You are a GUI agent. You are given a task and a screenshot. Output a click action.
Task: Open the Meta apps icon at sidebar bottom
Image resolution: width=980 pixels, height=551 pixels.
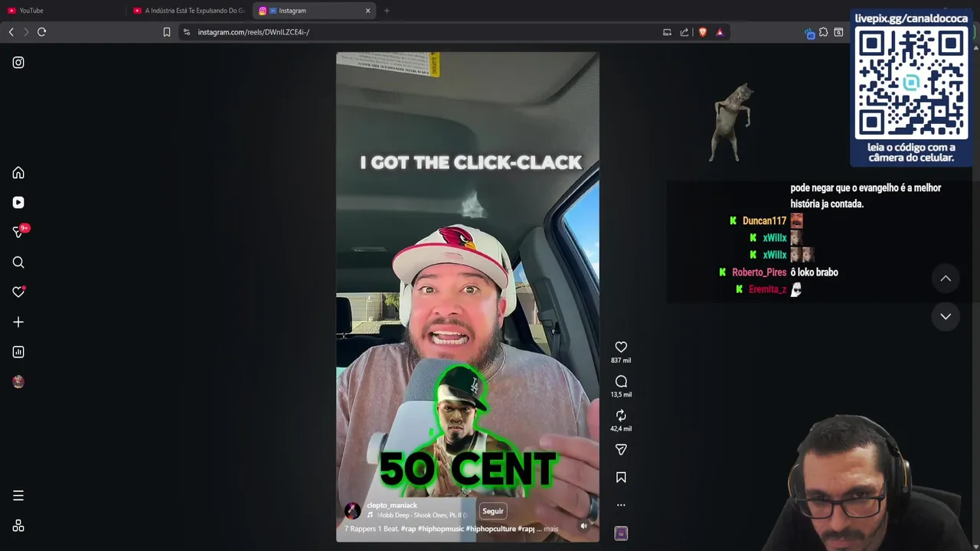pos(18,526)
